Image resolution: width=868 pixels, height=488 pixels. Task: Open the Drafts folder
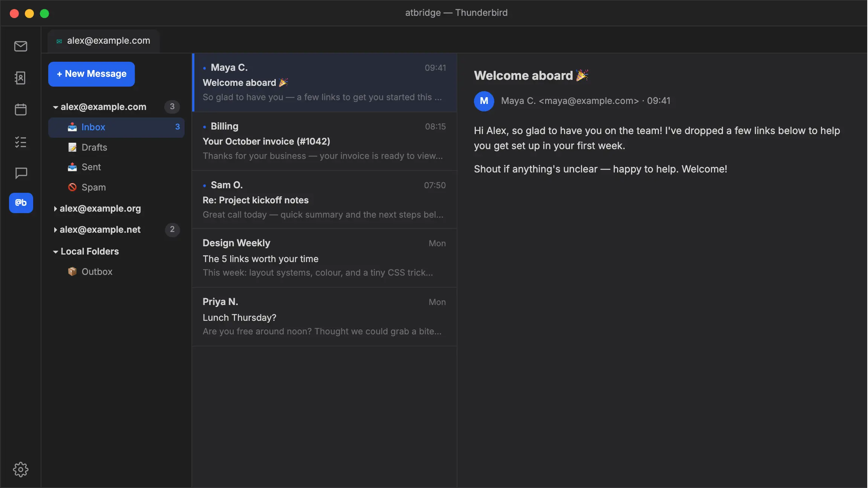click(116, 148)
